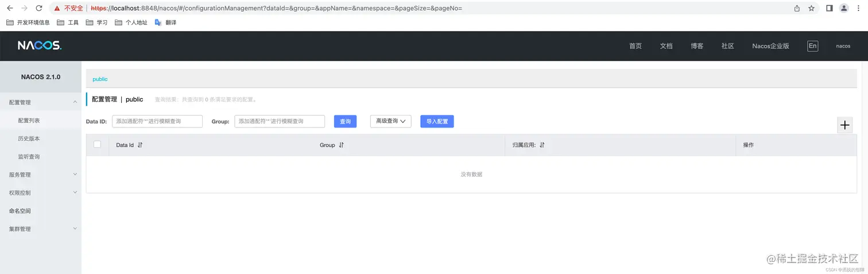Open the browser three-dot menu
The image size is (868, 274).
pyautogui.click(x=859, y=9)
